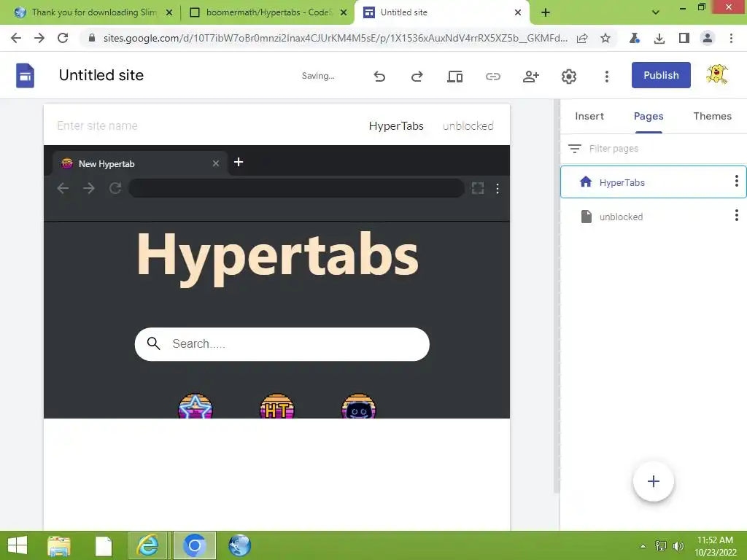Open File Explorer from taskbar
Viewport: 747px width, 560px height.
pyautogui.click(x=58, y=545)
